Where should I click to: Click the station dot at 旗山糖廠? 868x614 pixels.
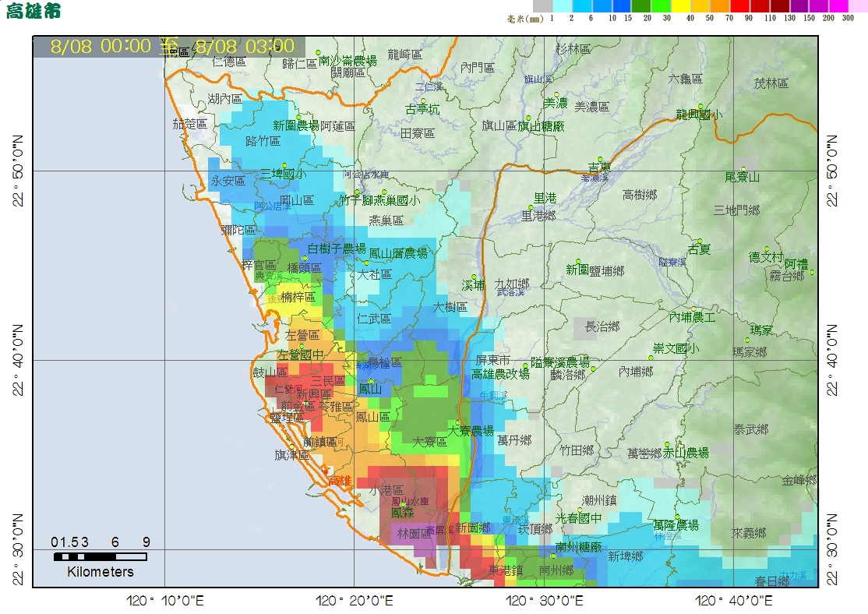pos(528,118)
